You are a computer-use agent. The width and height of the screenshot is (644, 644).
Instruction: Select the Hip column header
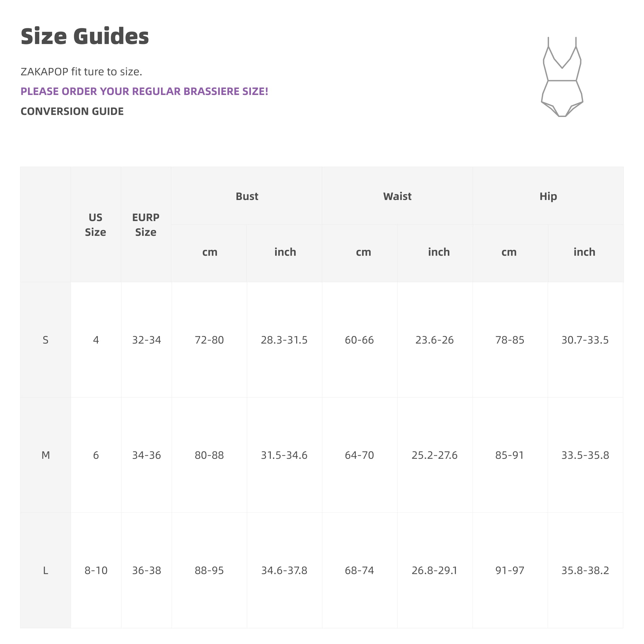(x=548, y=196)
